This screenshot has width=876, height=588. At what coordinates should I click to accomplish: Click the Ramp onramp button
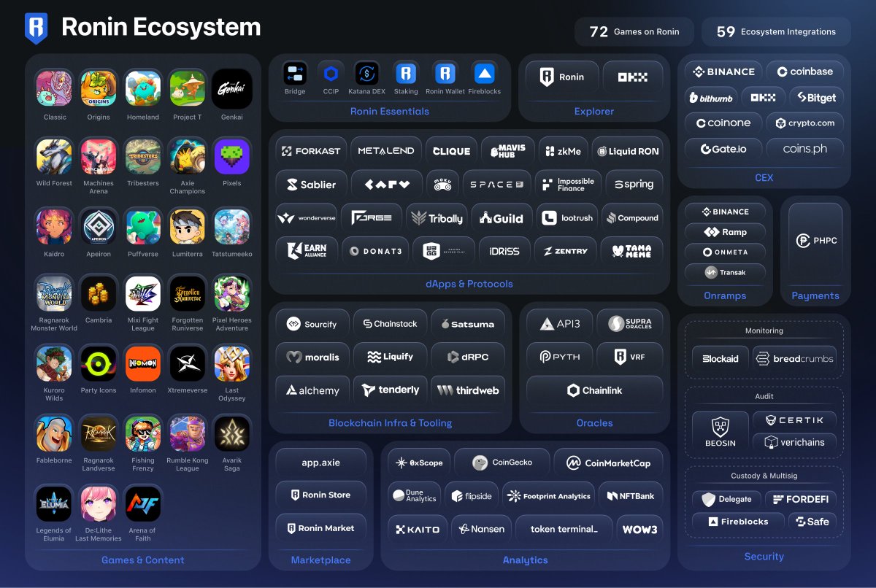point(725,232)
